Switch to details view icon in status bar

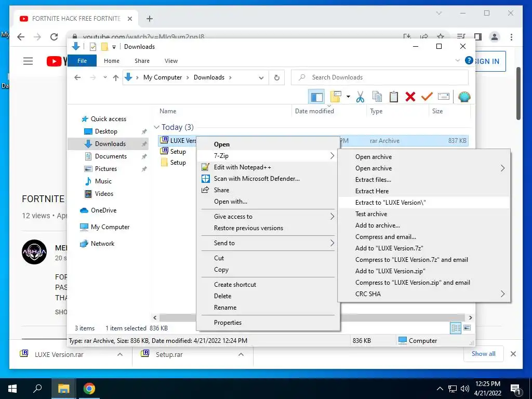(456, 328)
